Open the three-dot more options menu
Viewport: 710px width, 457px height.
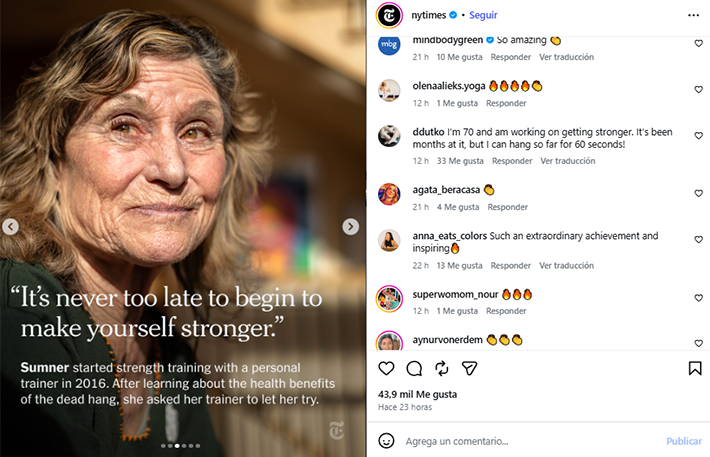(x=694, y=15)
